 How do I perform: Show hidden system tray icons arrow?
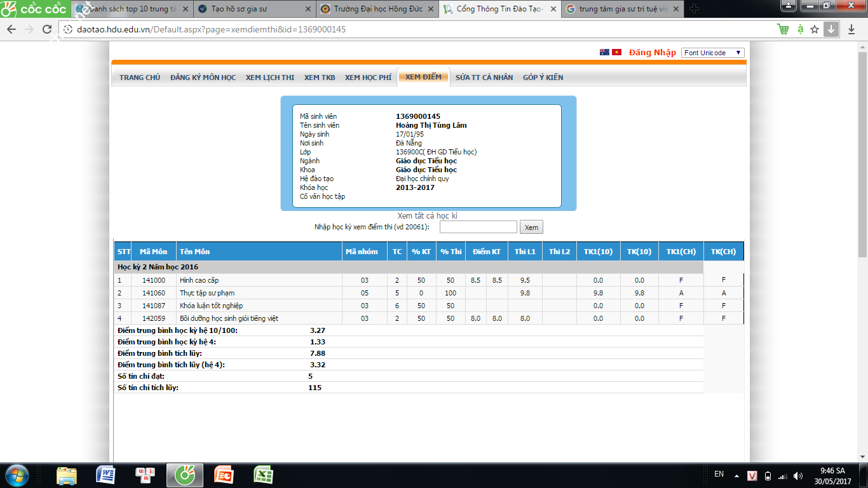(736, 475)
